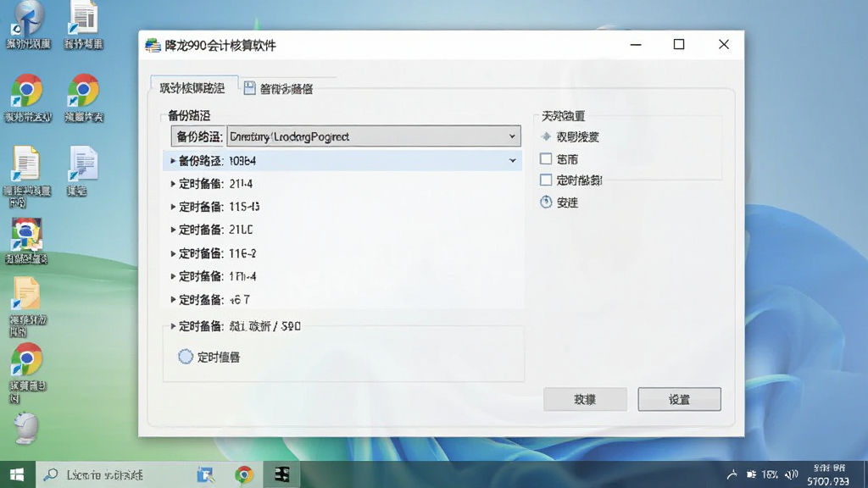Open the 备份路径 directory combo box

click(x=374, y=136)
